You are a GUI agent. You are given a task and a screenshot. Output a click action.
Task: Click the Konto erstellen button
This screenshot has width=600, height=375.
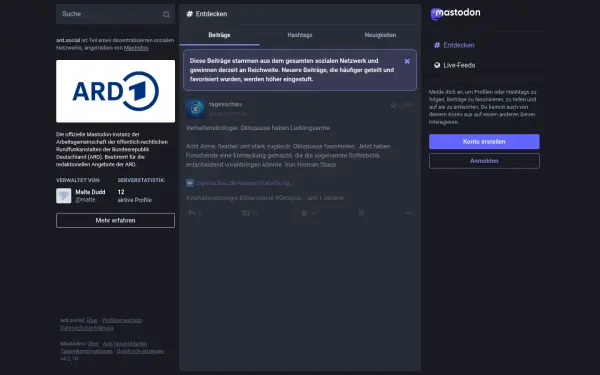484,142
